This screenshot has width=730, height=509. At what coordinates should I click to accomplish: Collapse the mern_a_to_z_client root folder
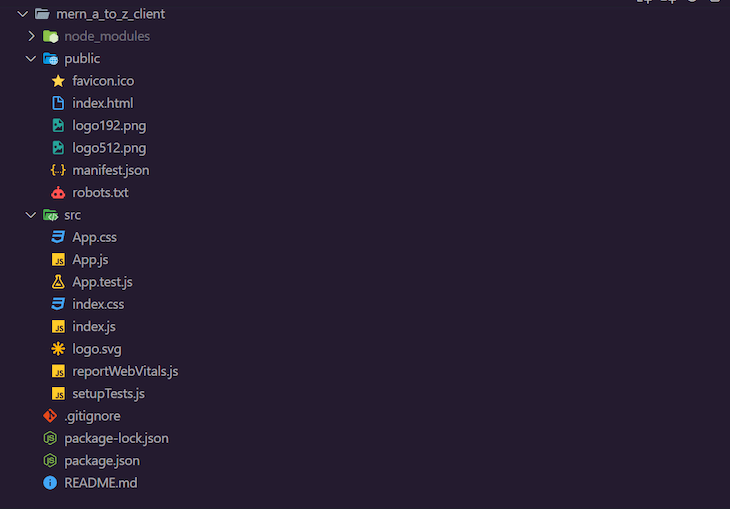click(x=22, y=14)
